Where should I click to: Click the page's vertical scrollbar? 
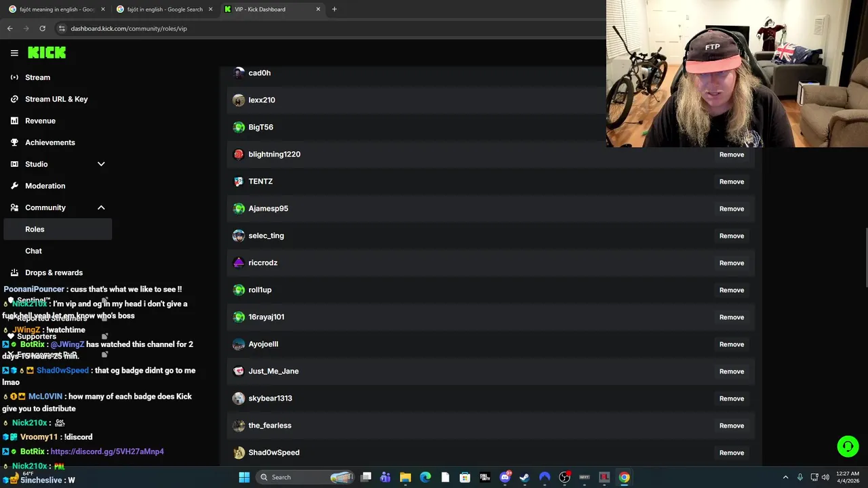[x=865, y=259]
